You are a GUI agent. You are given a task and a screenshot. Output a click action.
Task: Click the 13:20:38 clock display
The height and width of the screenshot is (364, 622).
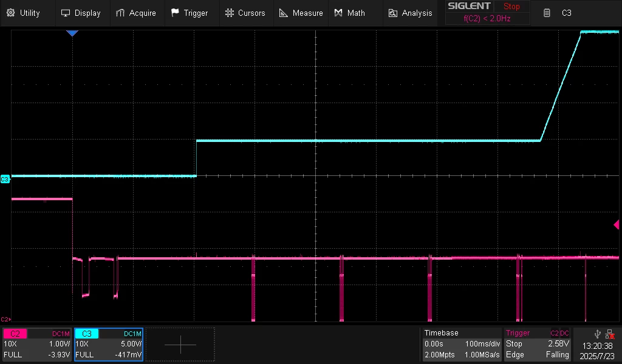coord(597,346)
